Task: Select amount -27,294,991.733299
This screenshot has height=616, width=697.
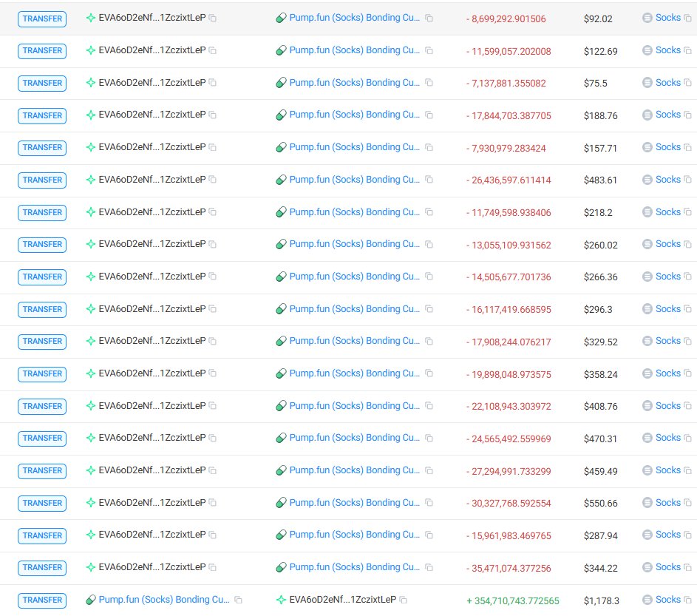Action: (509, 471)
